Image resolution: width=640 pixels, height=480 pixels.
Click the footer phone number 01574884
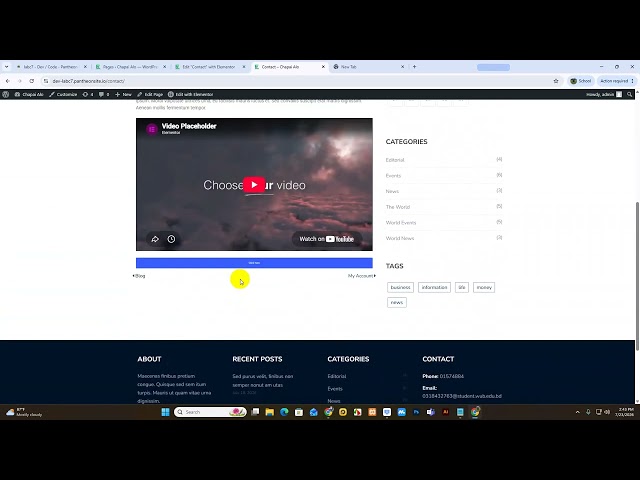pos(451,376)
